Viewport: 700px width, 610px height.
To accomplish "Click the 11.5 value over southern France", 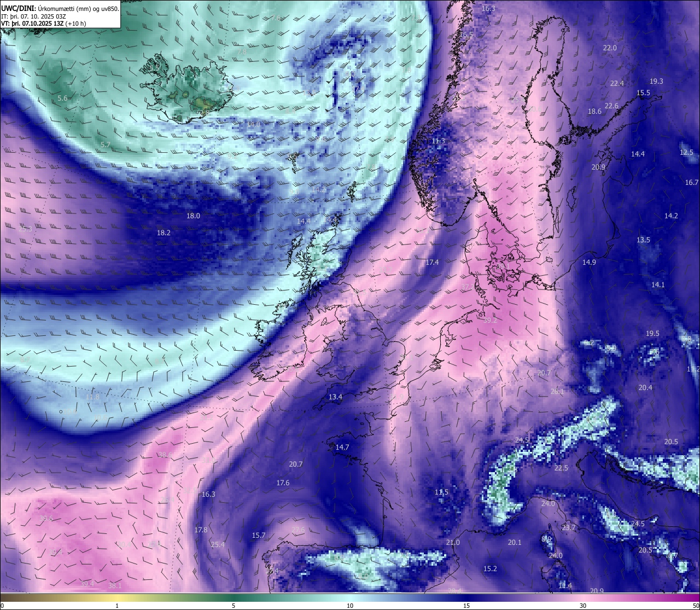I will 441,492.
